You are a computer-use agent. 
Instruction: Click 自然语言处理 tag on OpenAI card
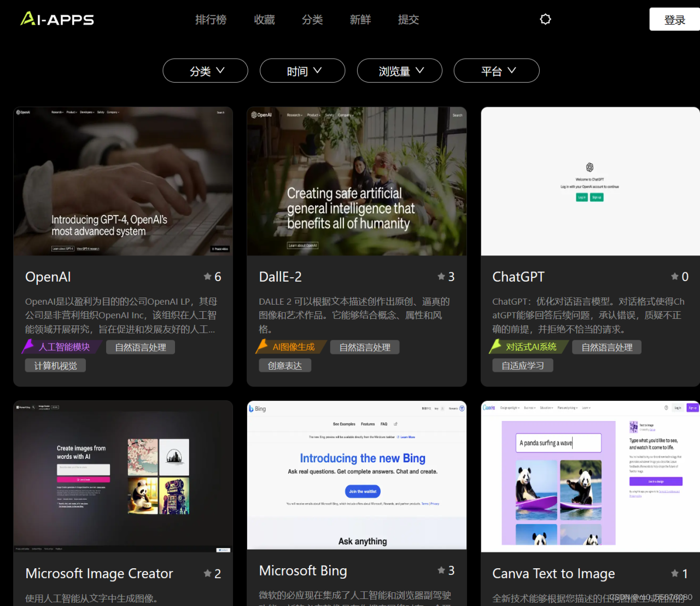pyautogui.click(x=141, y=347)
